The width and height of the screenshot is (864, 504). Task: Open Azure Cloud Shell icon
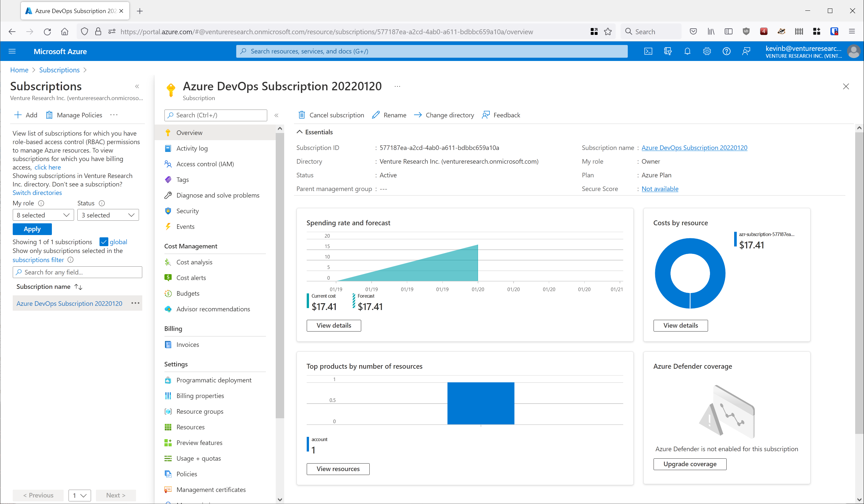coord(648,52)
